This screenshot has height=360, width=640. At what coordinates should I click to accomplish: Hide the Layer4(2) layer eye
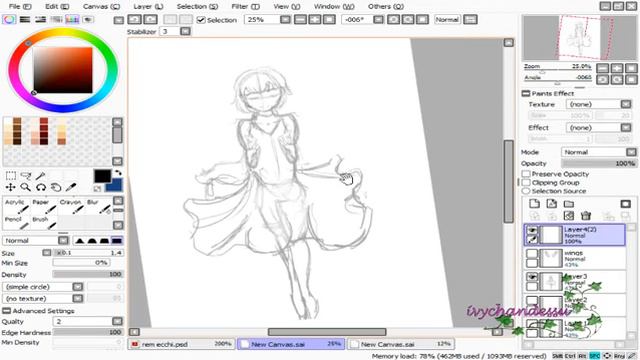click(x=532, y=231)
